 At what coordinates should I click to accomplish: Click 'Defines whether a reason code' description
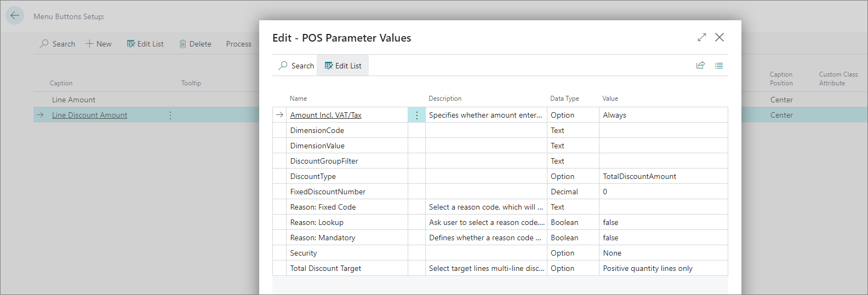[x=485, y=238]
